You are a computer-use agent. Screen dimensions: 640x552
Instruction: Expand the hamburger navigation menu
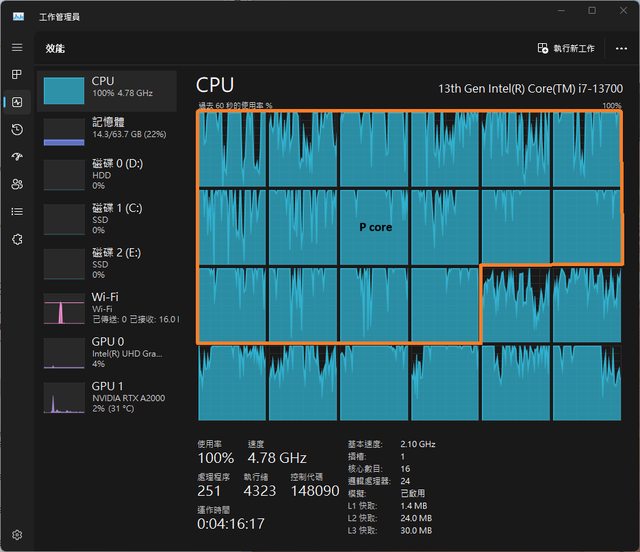click(17, 48)
